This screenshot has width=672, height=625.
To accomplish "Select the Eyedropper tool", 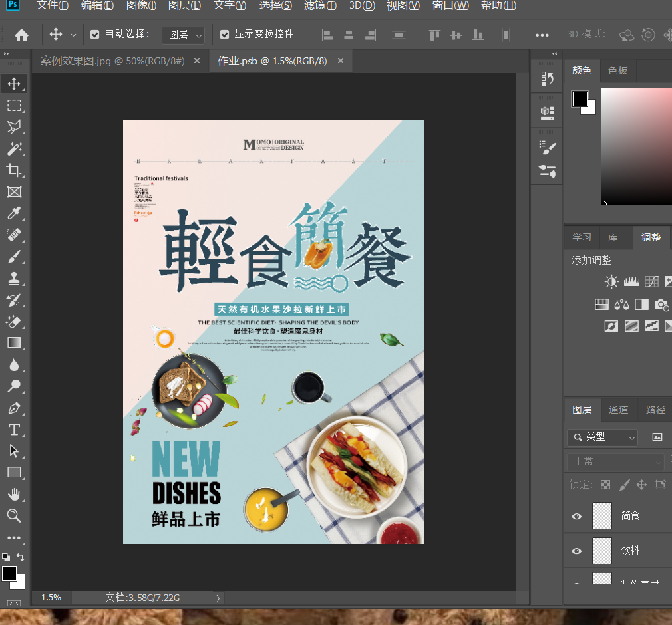I will tap(14, 213).
